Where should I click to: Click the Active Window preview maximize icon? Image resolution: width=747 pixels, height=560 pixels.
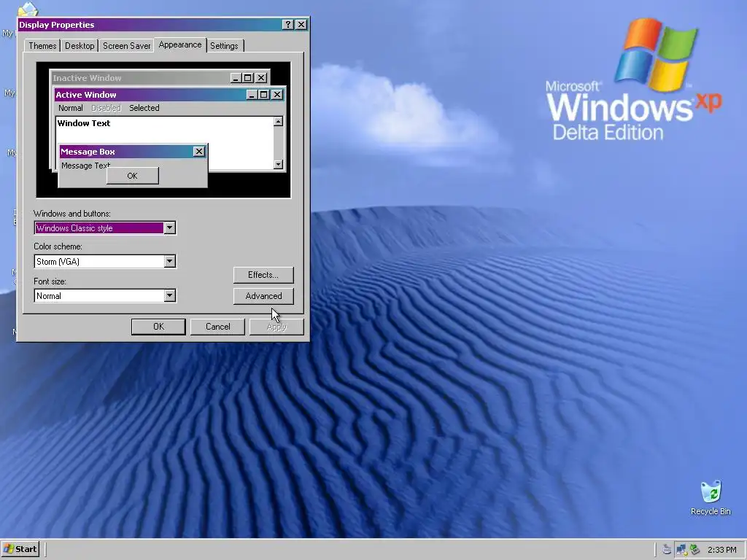click(x=264, y=95)
